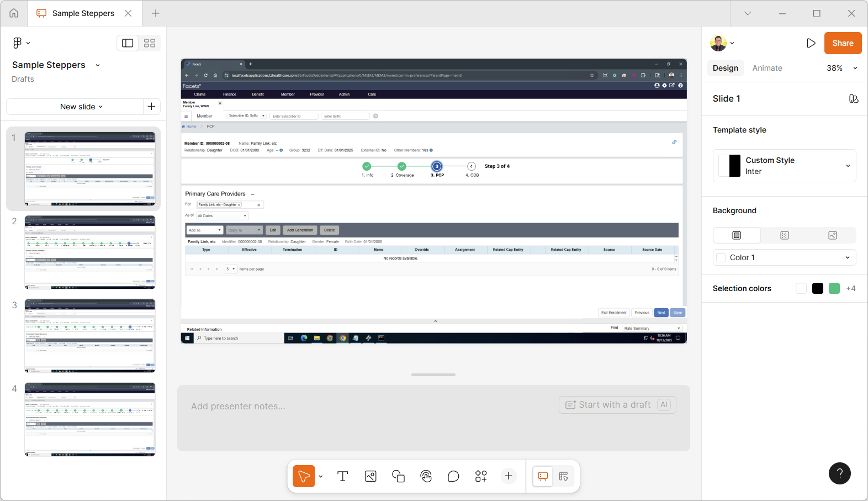Show the +4 more selection colors
868x501 pixels.
[851, 288]
